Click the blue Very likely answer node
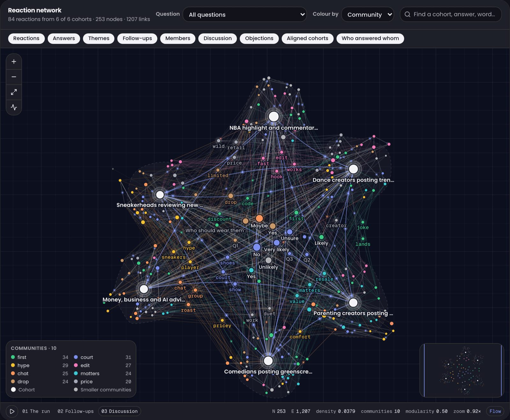Image resolution: width=510 pixels, height=420 pixels. click(x=277, y=243)
